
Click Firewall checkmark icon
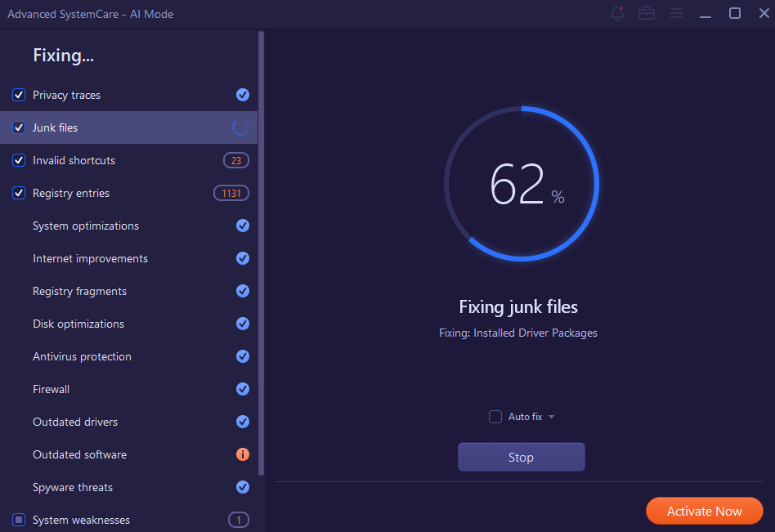[x=242, y=389]
